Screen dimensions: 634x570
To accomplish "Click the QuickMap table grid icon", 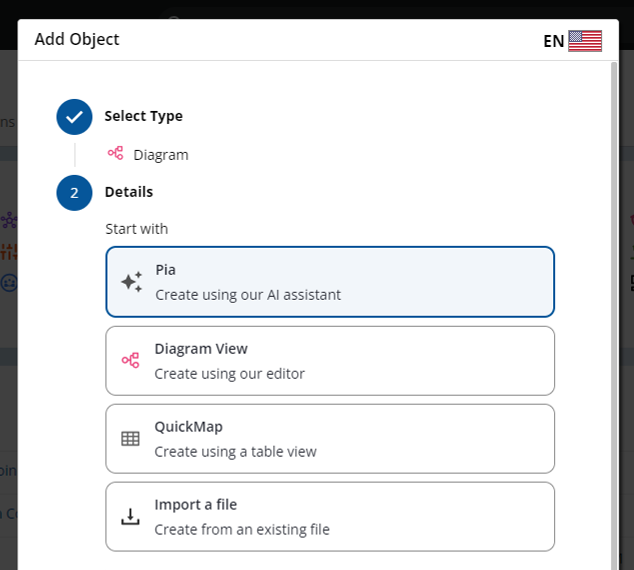I will [x=130, y=438].
